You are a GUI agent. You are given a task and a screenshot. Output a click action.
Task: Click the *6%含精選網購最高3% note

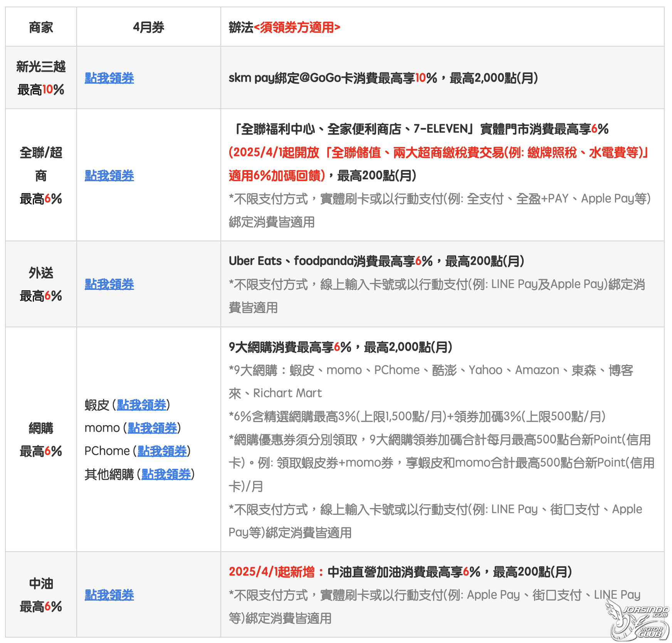click(x=417, y=416)
